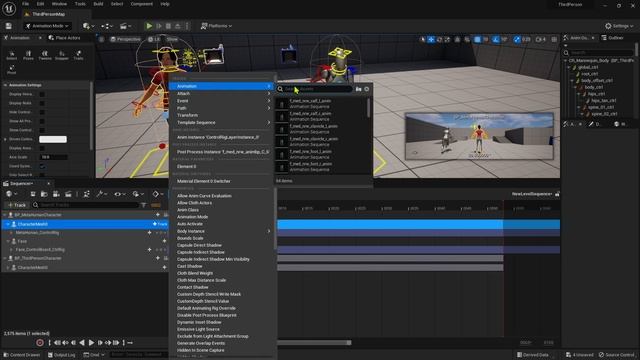Click the viewport hamburger options icon
This screenshot has width=640, height=360.
pos(101,39)
